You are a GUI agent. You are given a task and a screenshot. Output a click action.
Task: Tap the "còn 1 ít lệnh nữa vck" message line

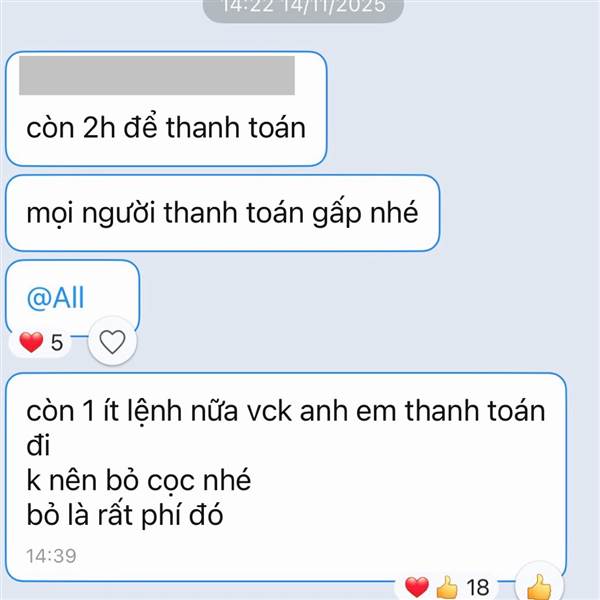click(x=286, y=411)
